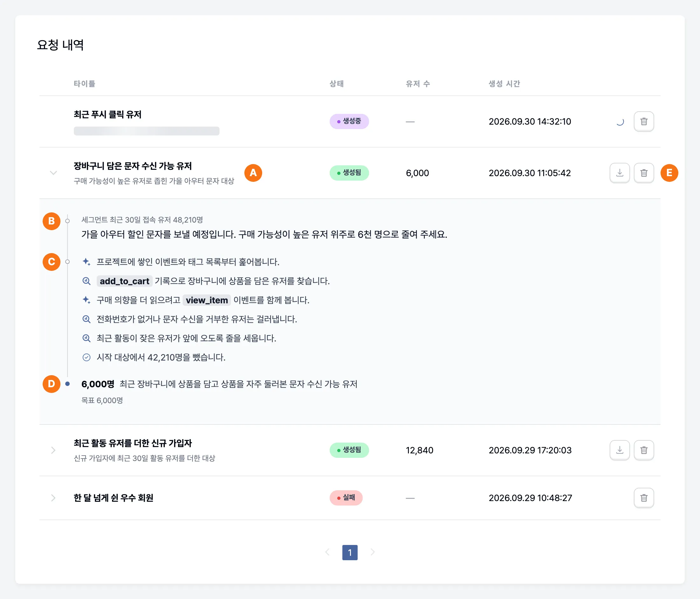
Task: Click the loading spinner in 최근 푸시 클릭 유저 row
Action: pos(619,121)
